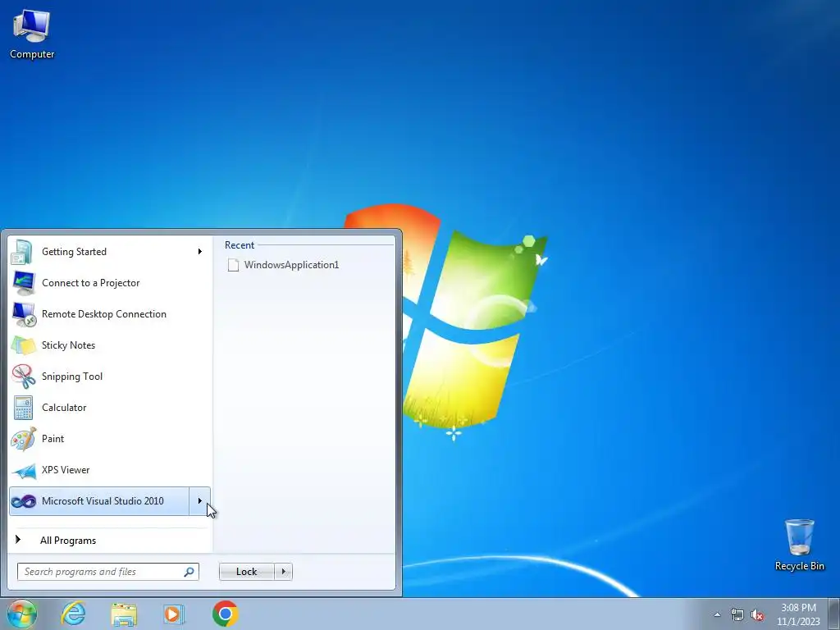This screenshot has height=630, width=840.
Task: Click the Getting Started icon
Action: point(22,252)
